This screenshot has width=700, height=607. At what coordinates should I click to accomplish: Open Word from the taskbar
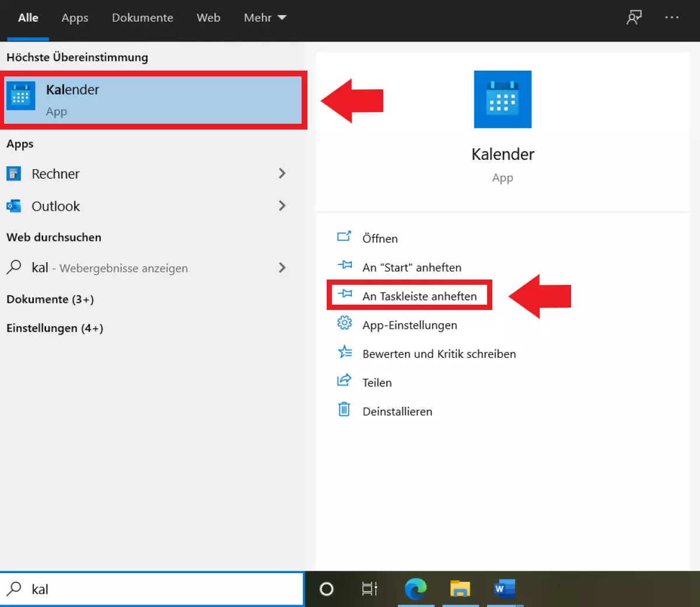pos(504,589)
